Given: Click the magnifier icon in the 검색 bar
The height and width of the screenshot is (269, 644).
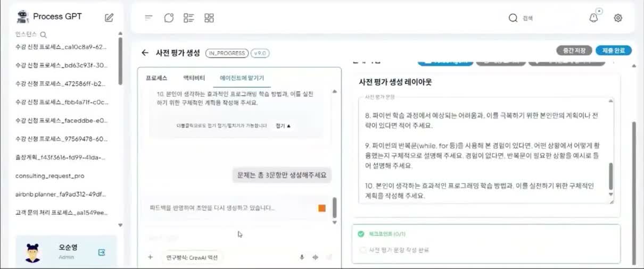Looking at the screenshot, I should coord(513,18).
